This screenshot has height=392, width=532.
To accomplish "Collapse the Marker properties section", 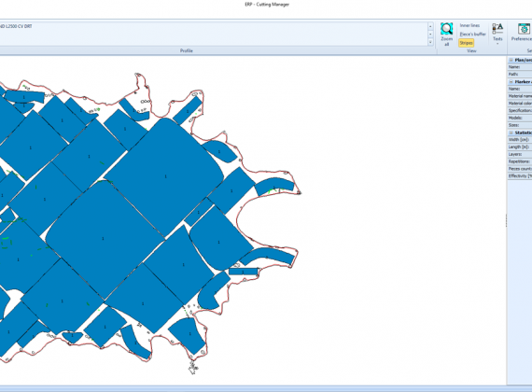I will pos(511,82).
